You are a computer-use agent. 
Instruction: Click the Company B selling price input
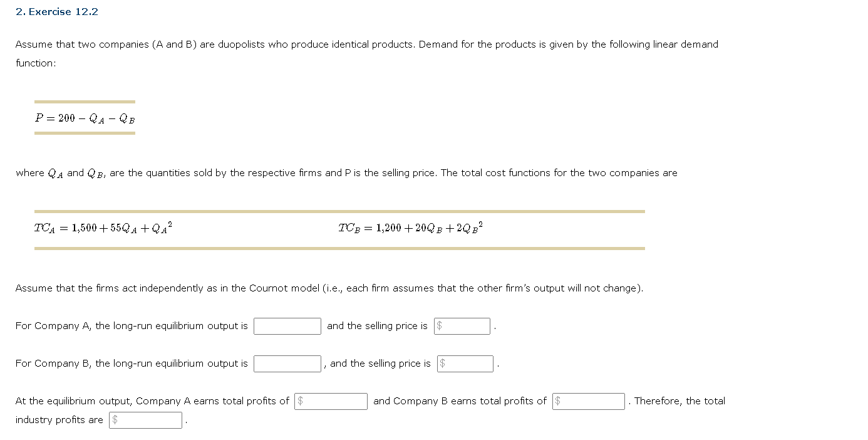[x=467, y=364]
